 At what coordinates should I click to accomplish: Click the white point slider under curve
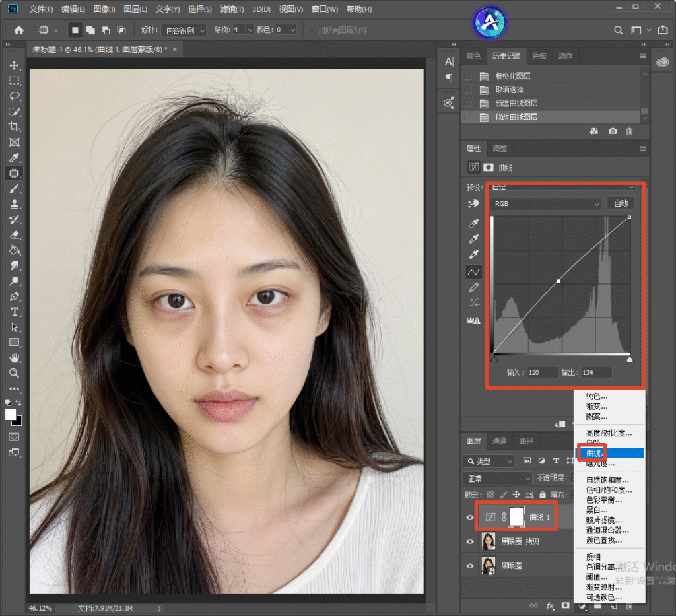[630, 359]
